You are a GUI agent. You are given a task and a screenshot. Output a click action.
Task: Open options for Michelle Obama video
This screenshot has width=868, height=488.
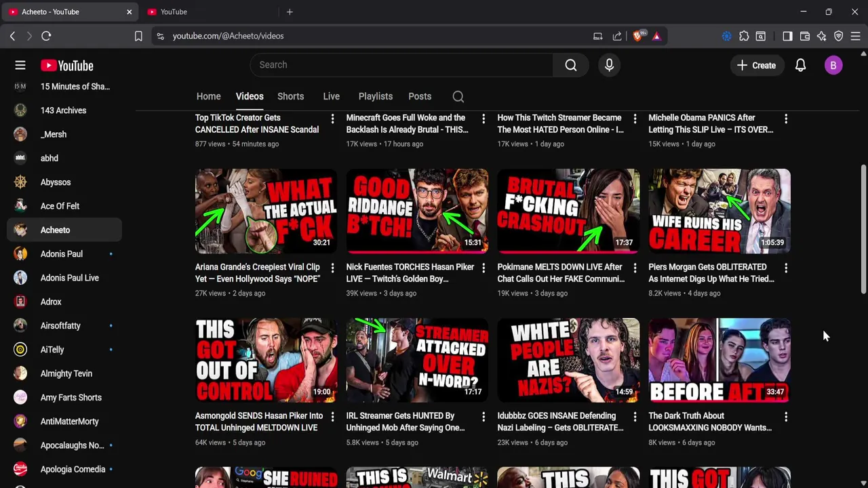(x=786, y=119)
